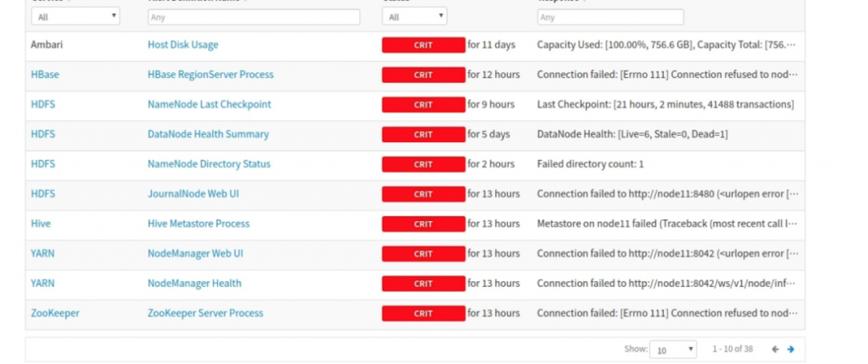This screenshot has height=364, width=868.
Task: Open JournalNode Web UI alert
Action: (x=193, y=194)
